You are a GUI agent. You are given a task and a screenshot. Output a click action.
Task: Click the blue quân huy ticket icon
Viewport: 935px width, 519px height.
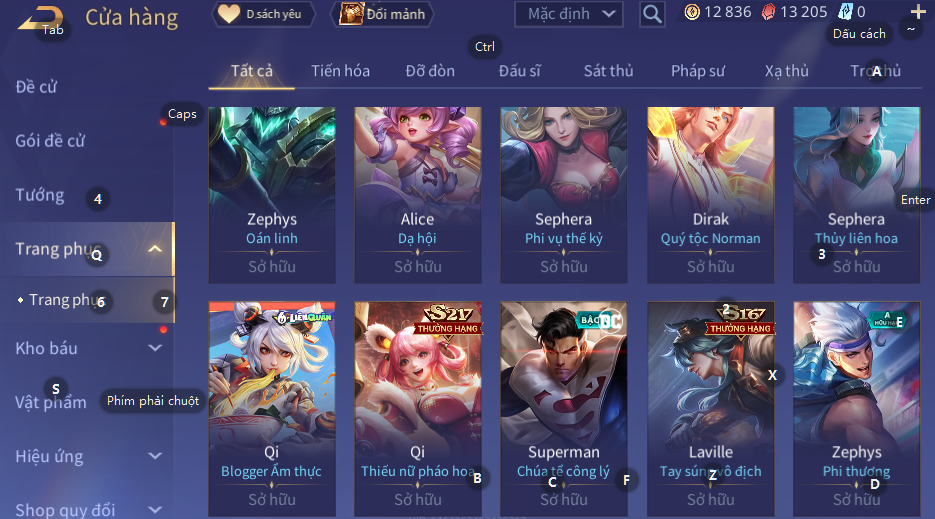click(x=846, y=12)
